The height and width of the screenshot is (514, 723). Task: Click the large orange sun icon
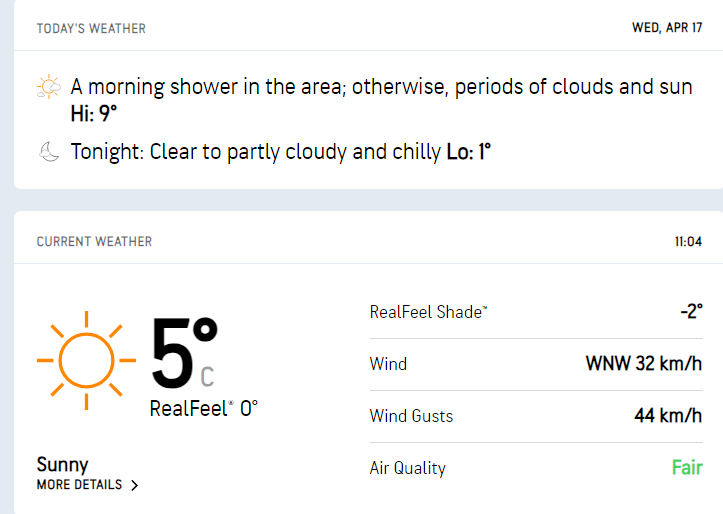[86, 360]
